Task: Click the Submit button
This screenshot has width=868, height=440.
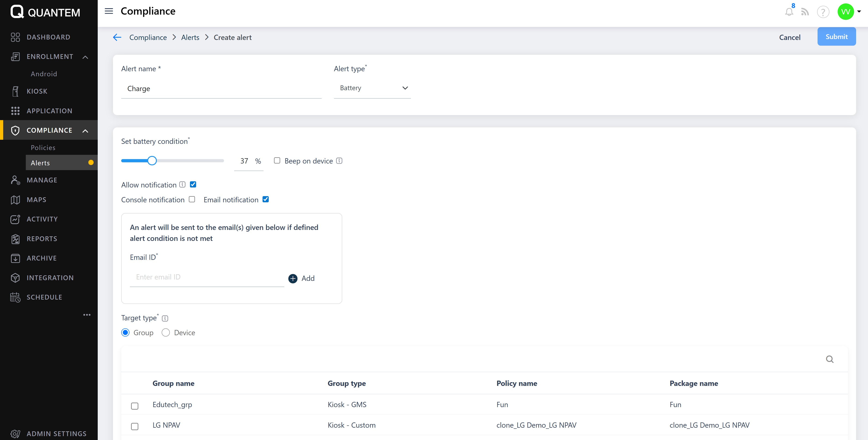Action: (x=836, y=37)
